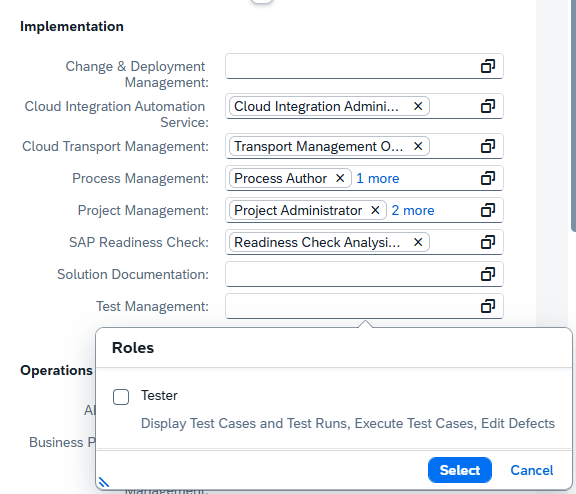Viewport: 576px width, 494px height.
Task: Grab the Roles popover resize handle
Action: pyautogui.click(x=104, y=482)
